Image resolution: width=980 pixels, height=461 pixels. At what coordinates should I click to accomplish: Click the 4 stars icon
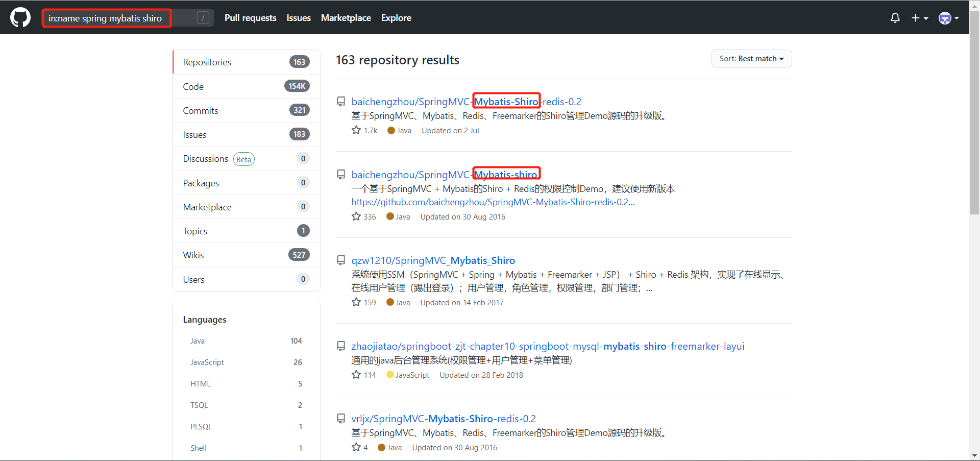(356, 447)
